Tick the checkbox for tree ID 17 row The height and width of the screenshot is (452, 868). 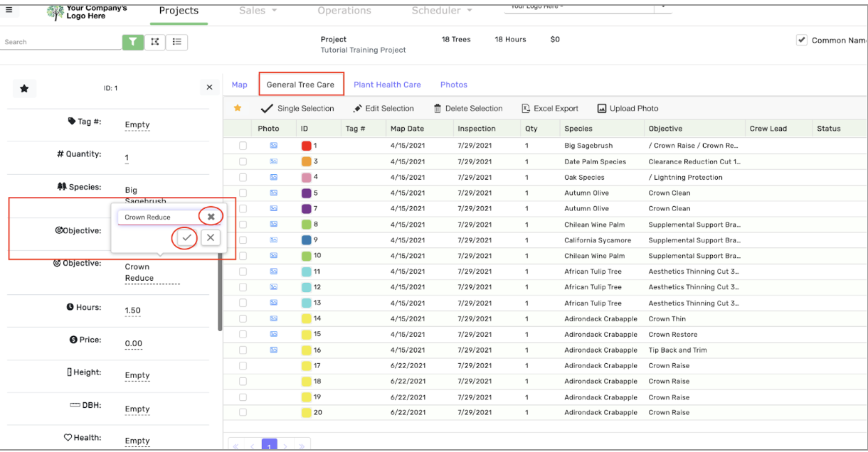pos(243,365)
